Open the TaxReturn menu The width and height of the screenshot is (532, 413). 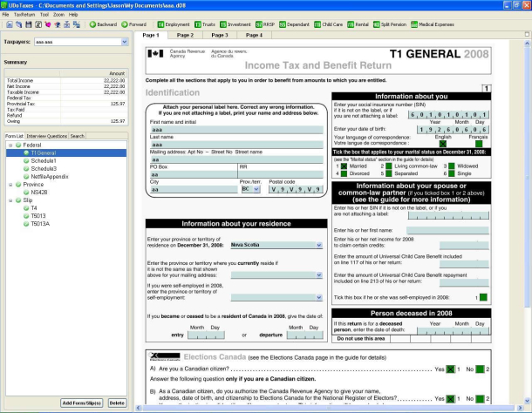24,15
